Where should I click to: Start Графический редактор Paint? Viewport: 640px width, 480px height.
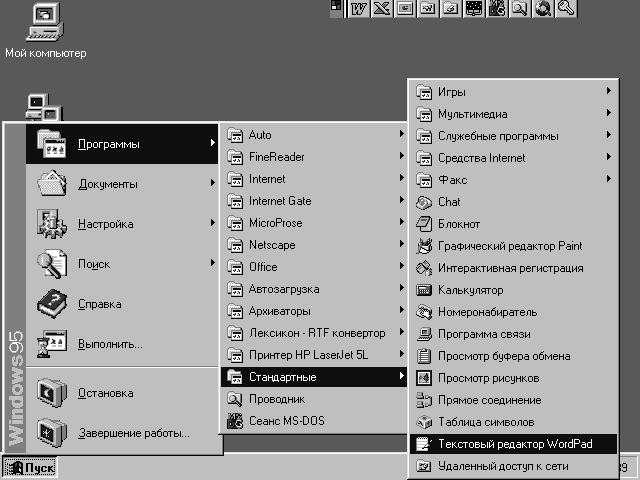point(513,246)
